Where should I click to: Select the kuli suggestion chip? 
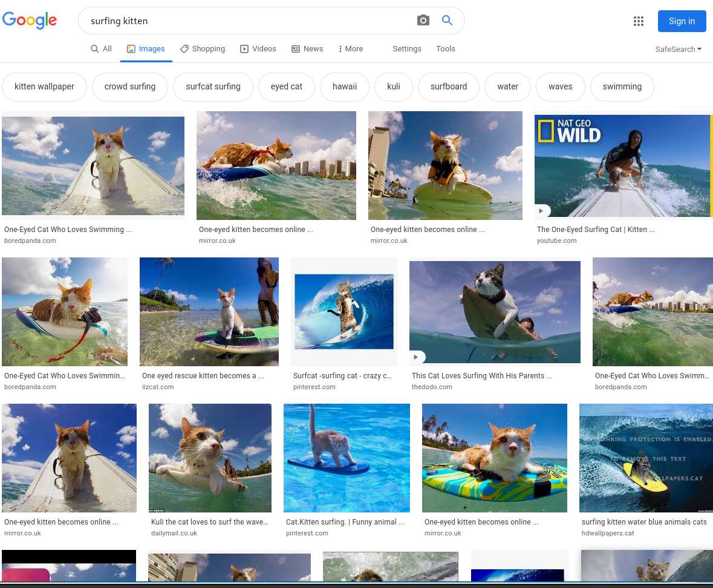[x=394, y=87]
